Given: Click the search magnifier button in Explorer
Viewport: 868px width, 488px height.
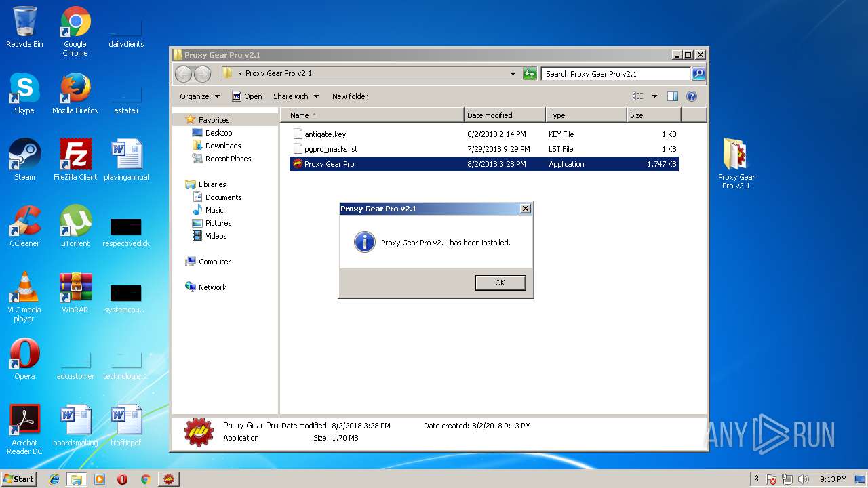Looking at the screenshot, I should click(698, 74).
